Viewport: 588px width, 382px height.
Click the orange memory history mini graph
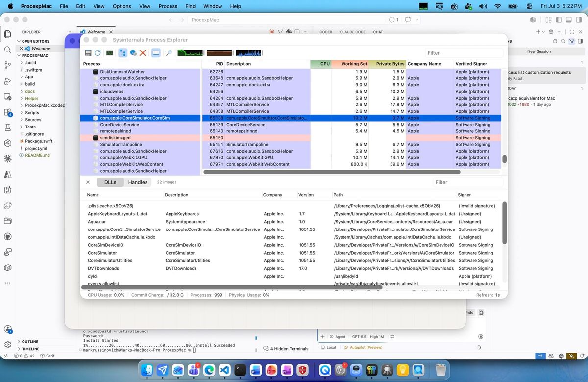click(219, 53)
